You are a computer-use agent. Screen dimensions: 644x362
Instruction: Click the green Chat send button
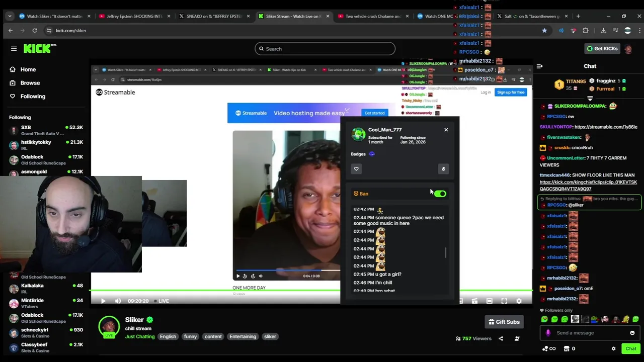point(631,349)
